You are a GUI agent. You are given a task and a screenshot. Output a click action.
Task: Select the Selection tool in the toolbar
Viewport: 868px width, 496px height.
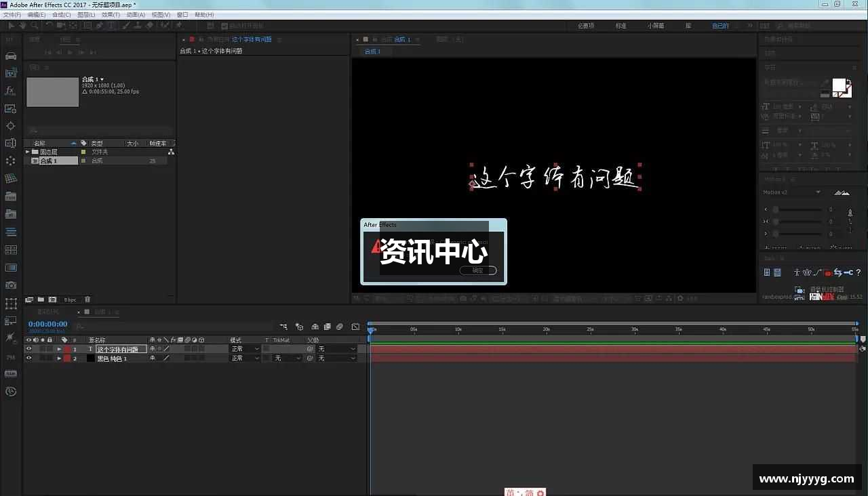pos(12,25)
